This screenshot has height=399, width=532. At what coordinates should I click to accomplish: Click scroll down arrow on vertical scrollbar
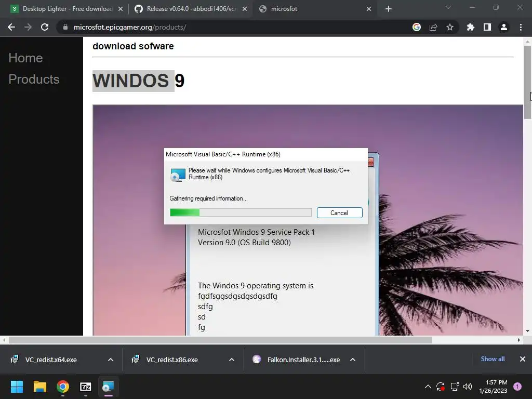pos(527,331)
